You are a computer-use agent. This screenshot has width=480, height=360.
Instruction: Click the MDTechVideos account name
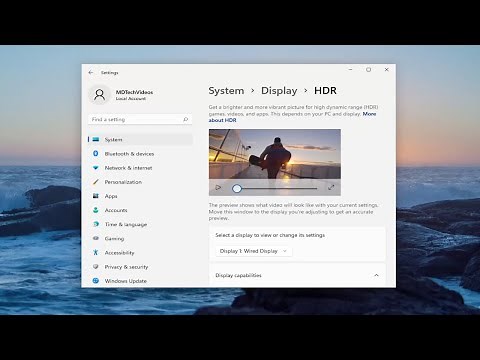click(134, 92)
